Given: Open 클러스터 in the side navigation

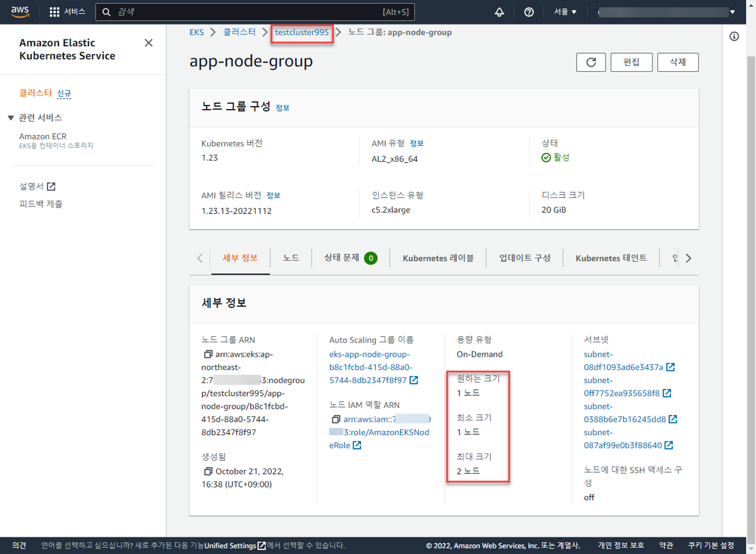Looking at the screenshot, I should click(36, 93).
